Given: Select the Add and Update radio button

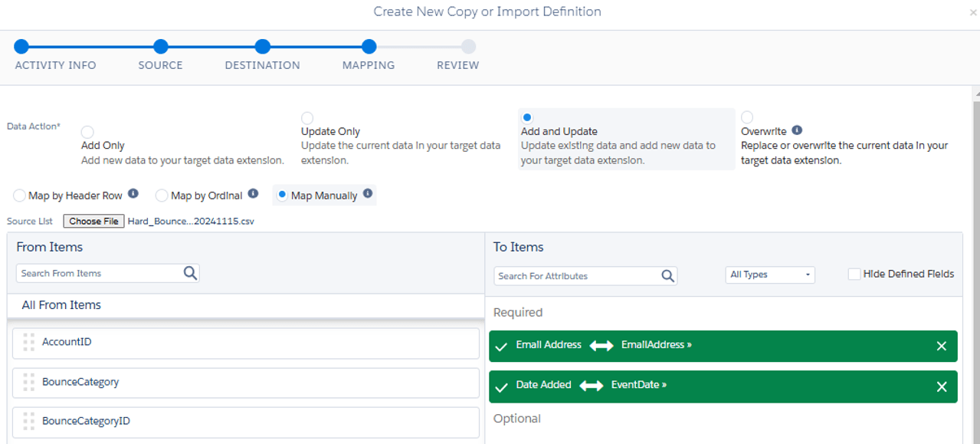Looking at the screenshot, I should (x=527, y=117).
